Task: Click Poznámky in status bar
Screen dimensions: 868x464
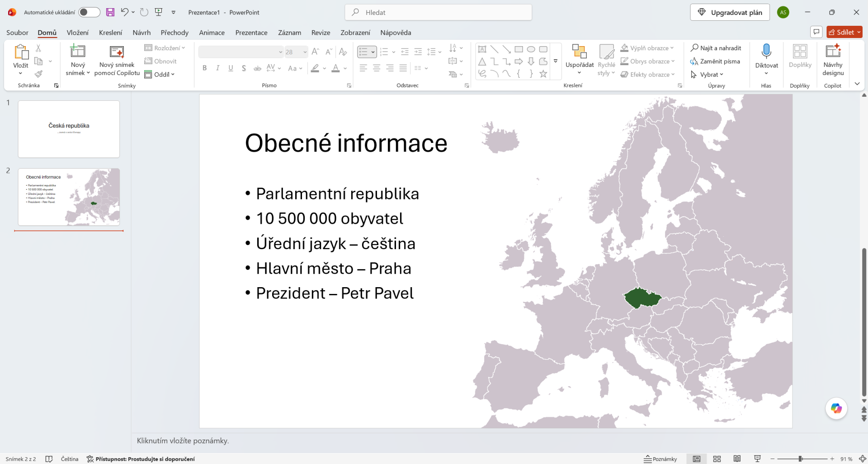Action: click(x=660, y=459)
